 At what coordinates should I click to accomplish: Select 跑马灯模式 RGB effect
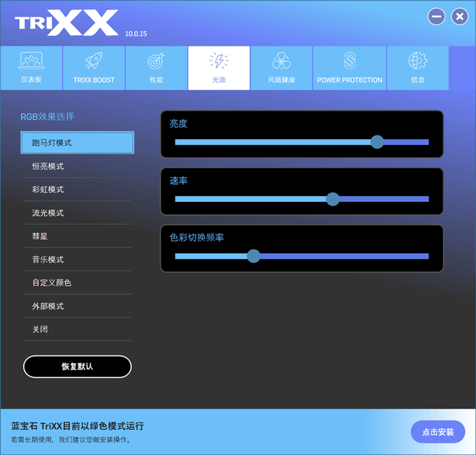(x=77, y=143)
